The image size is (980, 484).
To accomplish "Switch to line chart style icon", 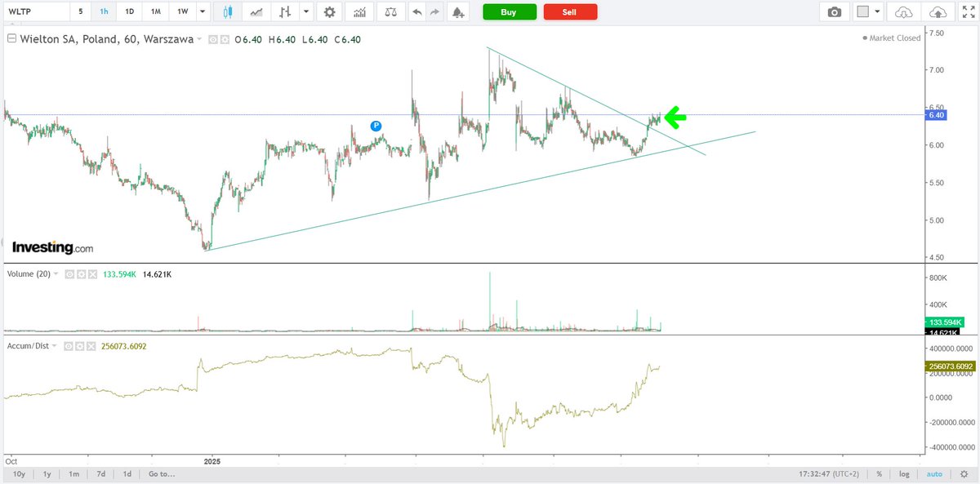I will [256, 12].
